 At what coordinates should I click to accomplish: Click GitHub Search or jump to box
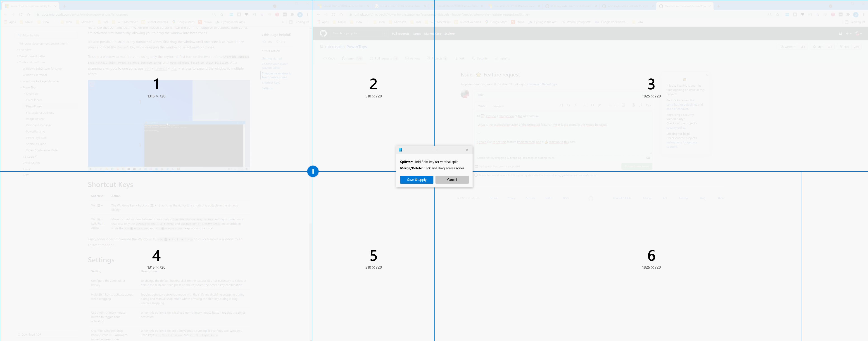359,33
